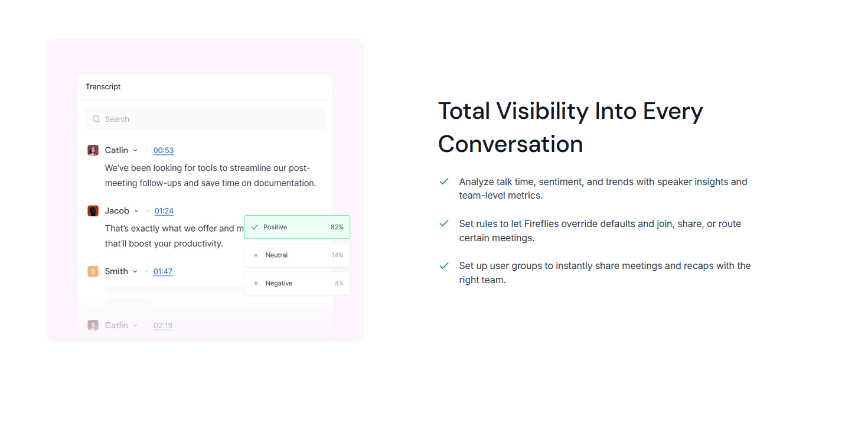Image resolution: width=868 pixels, height=438 pixels.
Task: Select the Neutral sentiment option
Action: (x=297, y=255)
